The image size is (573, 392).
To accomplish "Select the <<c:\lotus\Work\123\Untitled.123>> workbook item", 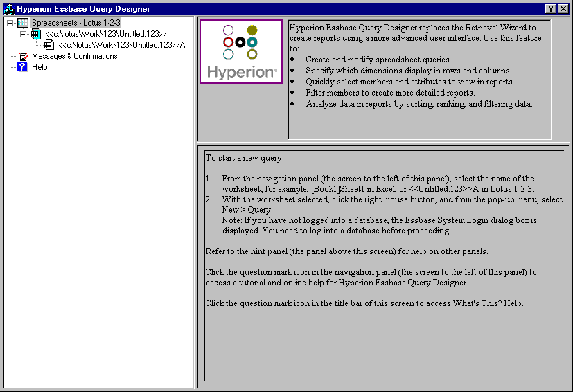I will [x=106, y=34].
